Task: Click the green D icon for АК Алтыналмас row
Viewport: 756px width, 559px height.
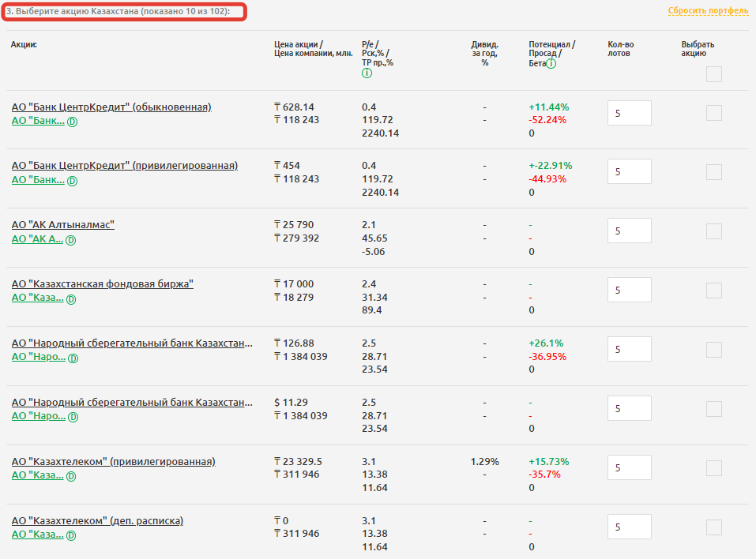Action: 70,240
